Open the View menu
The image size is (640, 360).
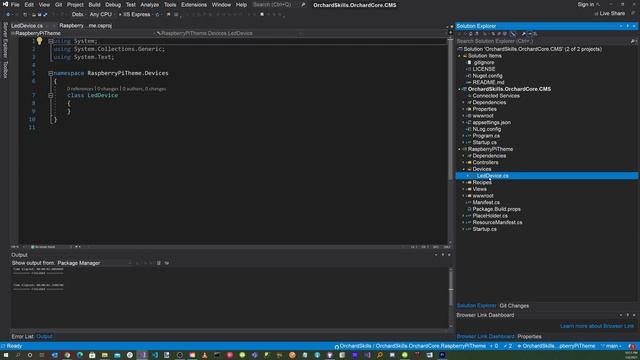pyautogui.click(x=44, y=5)
